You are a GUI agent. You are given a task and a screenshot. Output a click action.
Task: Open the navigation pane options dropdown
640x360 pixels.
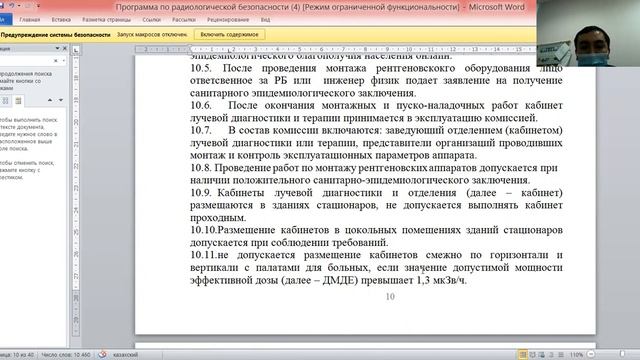[x=57, y=48]
